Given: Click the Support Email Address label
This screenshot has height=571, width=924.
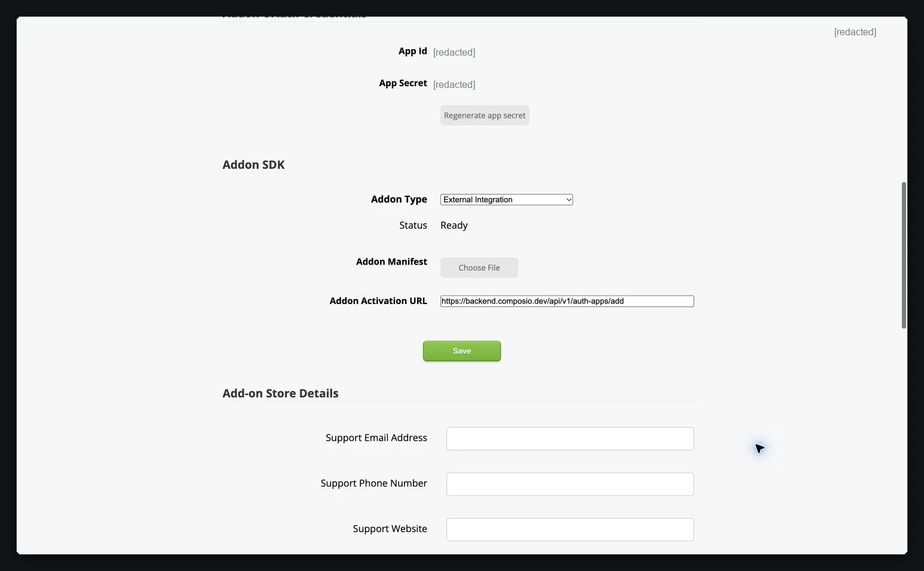Looking at the screenshot, I should point(376,438).
